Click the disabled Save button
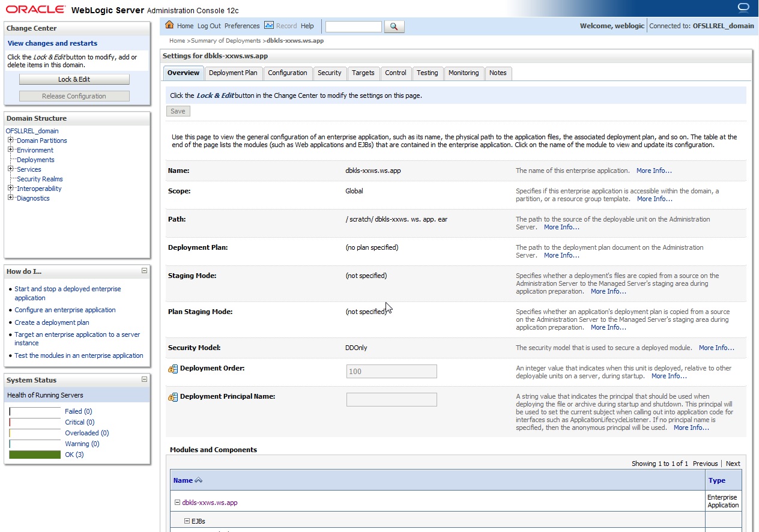 point(178,111)
